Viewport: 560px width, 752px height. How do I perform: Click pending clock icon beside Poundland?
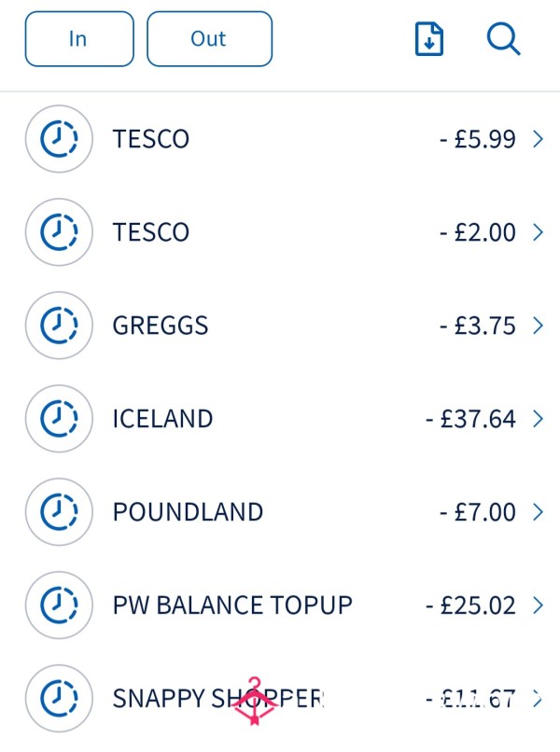59,512
